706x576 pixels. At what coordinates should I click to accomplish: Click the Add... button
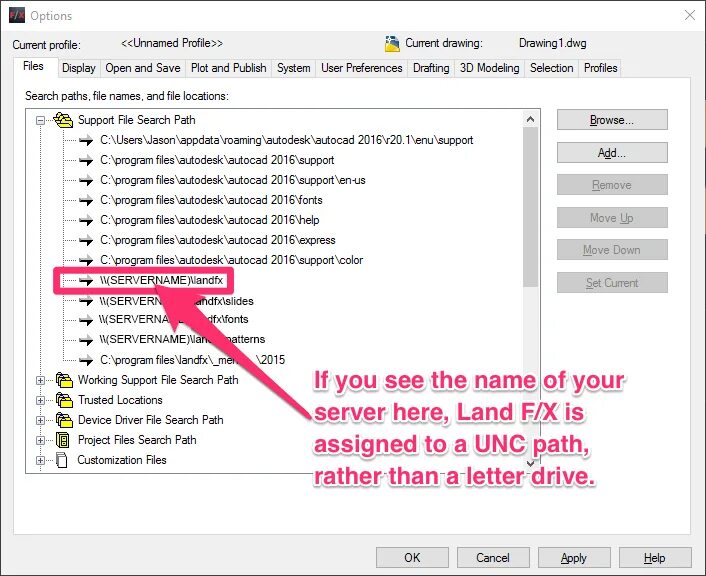pos(612,153)
